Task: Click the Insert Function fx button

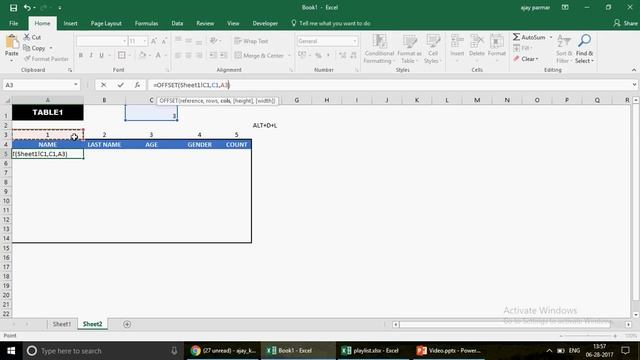Action: [137, 85]
